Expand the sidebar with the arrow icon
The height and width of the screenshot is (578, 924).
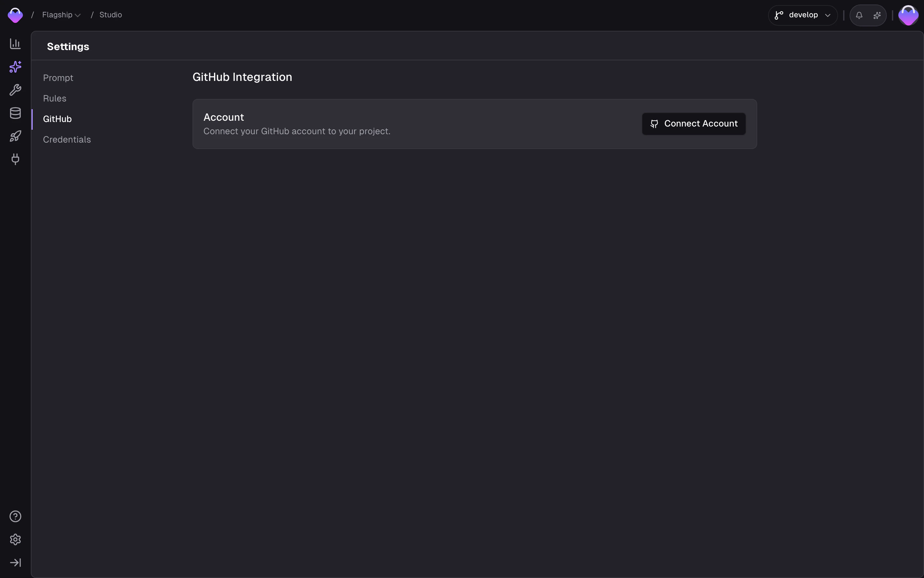tap(15, 562)
